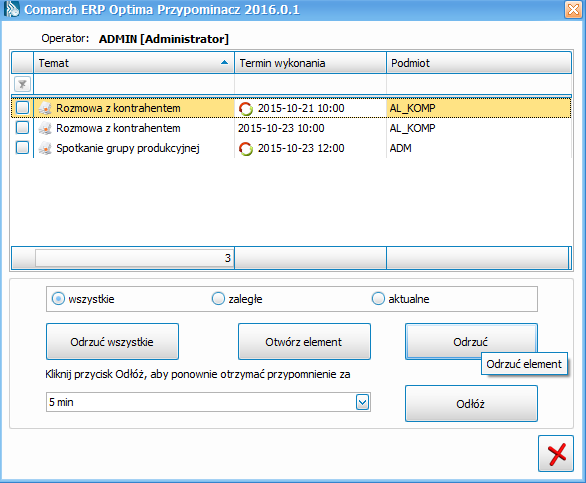Click the task icon in the 2015-10-23 10:00 Rozmowa row
586x483 pixels.
[x=45, y=129]
